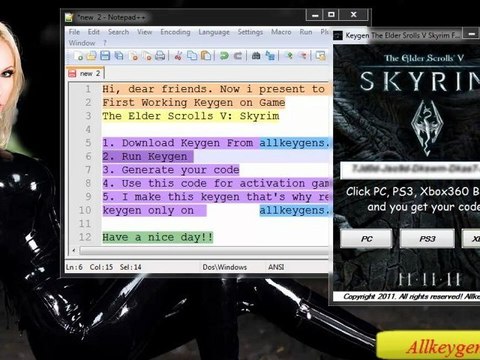Click the Notepad++ title bar app icon
The width and height of the screenshot is (480, 360).
click(x=69, y=17)
